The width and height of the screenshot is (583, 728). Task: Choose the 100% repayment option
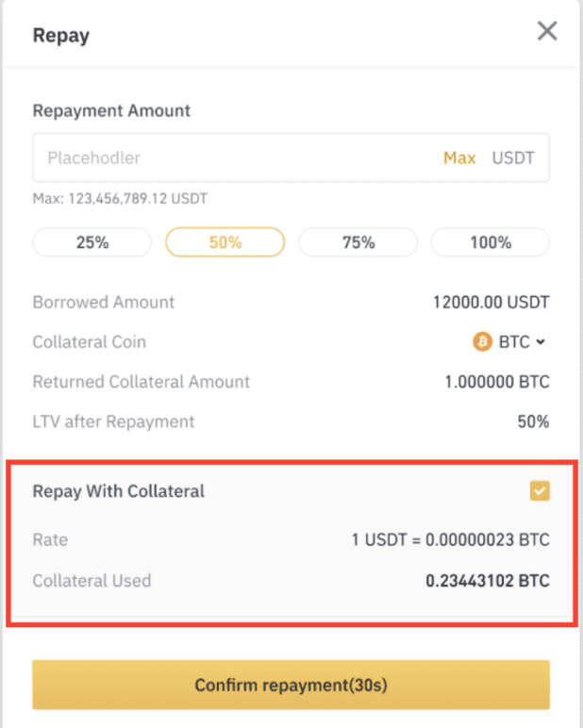[x=491, y=242]
